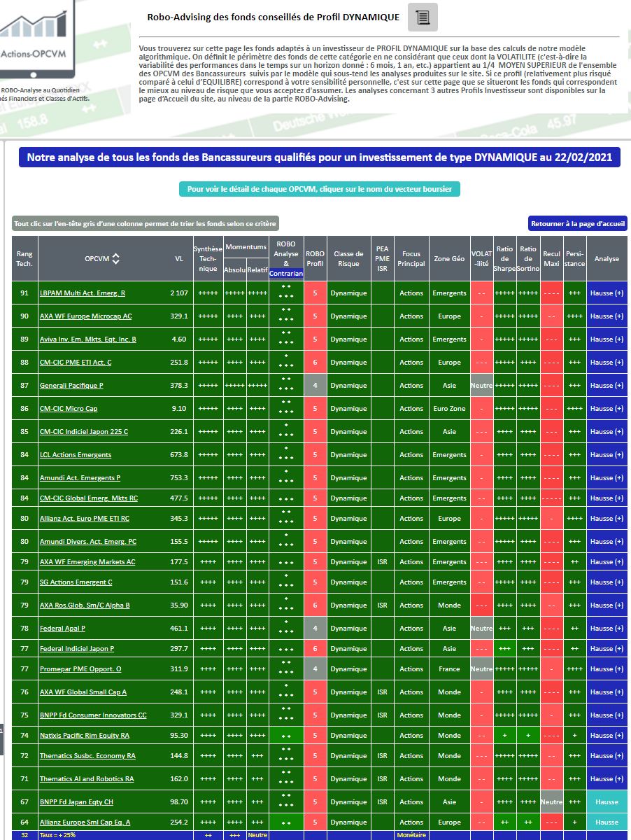View Allianz Europe Sml Cap Eq. A
The image size is (631, 840).
click(85, 822)
